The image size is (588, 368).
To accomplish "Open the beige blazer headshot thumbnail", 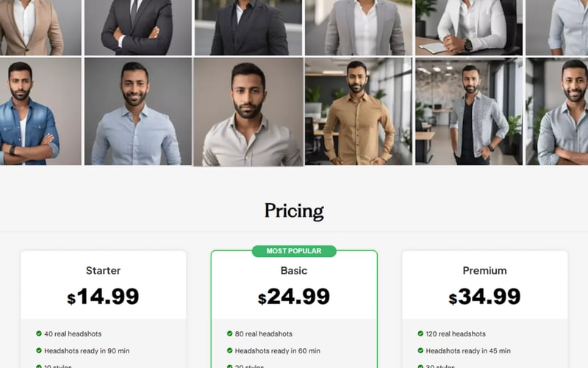I will click(40, 27).
